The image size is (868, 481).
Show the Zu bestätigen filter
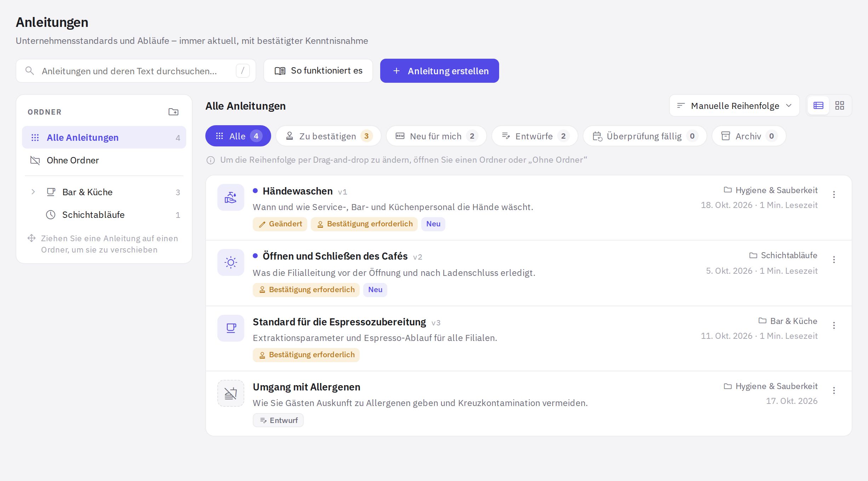click(x=328, y=136)
